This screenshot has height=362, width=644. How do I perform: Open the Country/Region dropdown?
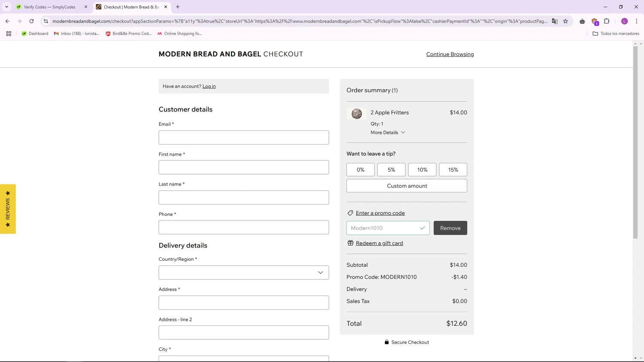click(244, 272)
